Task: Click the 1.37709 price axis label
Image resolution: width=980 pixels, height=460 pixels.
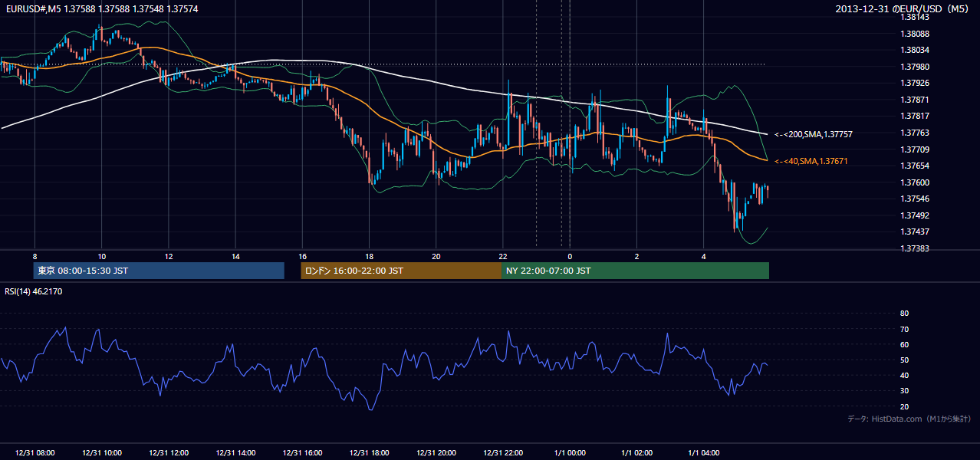Action: point(915,149)
